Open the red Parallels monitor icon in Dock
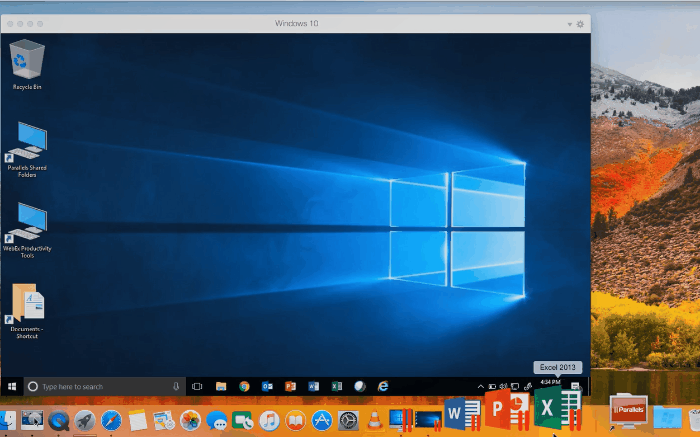 [628, 412]
